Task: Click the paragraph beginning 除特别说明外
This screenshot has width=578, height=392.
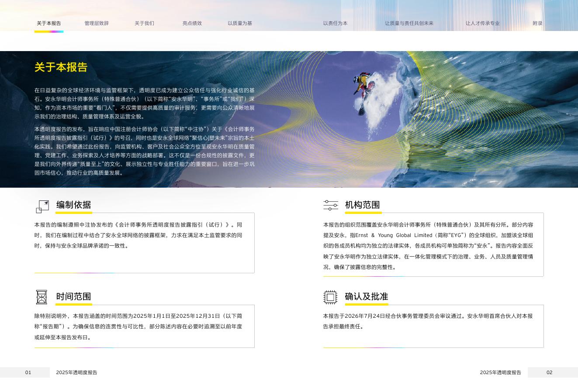Action: pos(138,327)
